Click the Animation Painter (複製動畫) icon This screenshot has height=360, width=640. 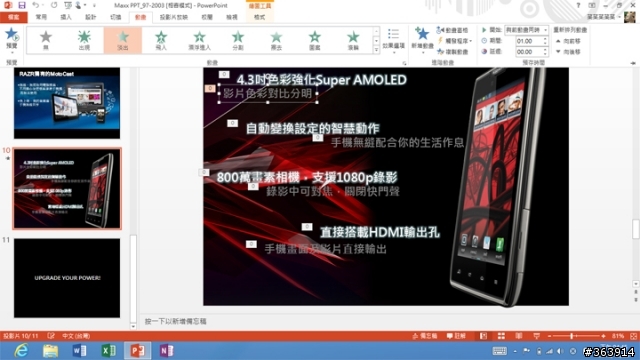(x=440, y=52)
